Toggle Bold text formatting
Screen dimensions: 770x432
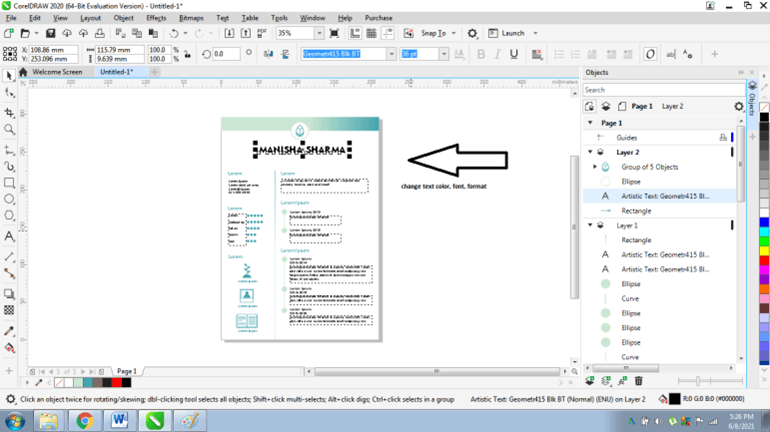[x=481, y=54]
